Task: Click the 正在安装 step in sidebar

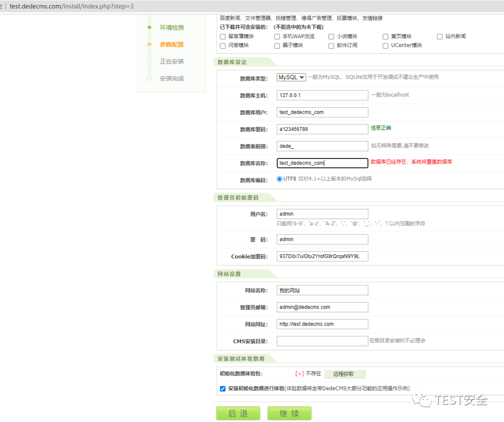Action: click(172, 62)
